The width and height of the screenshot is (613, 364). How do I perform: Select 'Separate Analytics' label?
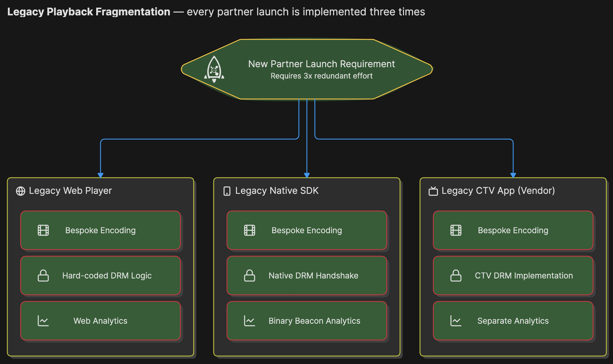tap(513, 321)
